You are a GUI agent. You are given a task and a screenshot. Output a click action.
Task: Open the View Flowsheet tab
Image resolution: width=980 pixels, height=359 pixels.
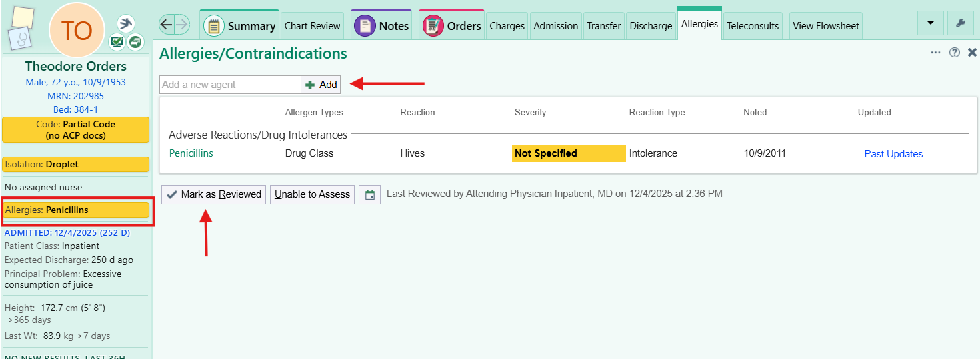[x=826, y=26]
